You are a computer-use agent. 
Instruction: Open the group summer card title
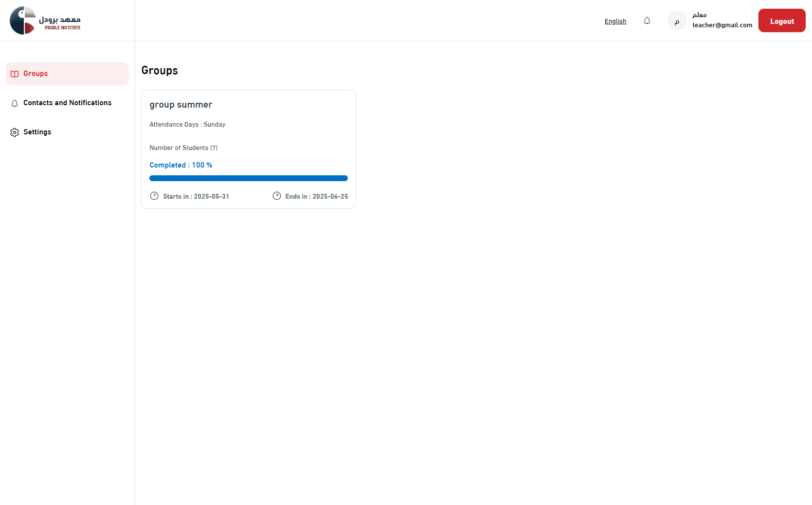[180, 105]
